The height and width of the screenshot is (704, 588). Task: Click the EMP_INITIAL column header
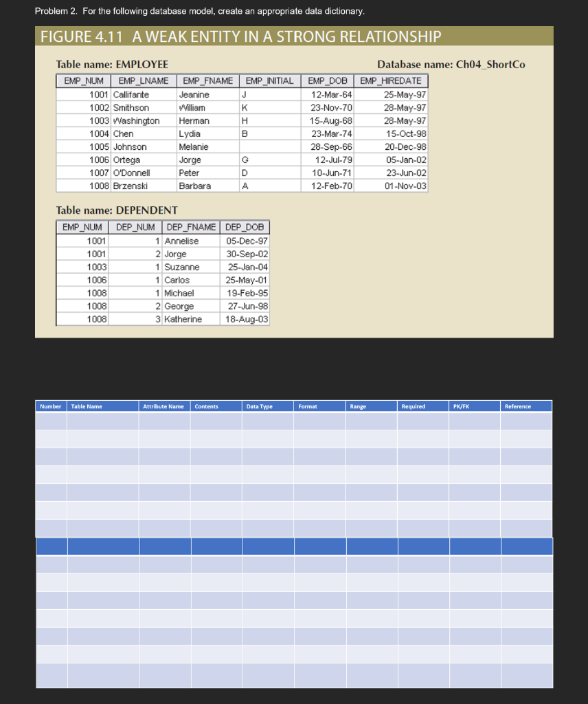(x=269, y=81)
